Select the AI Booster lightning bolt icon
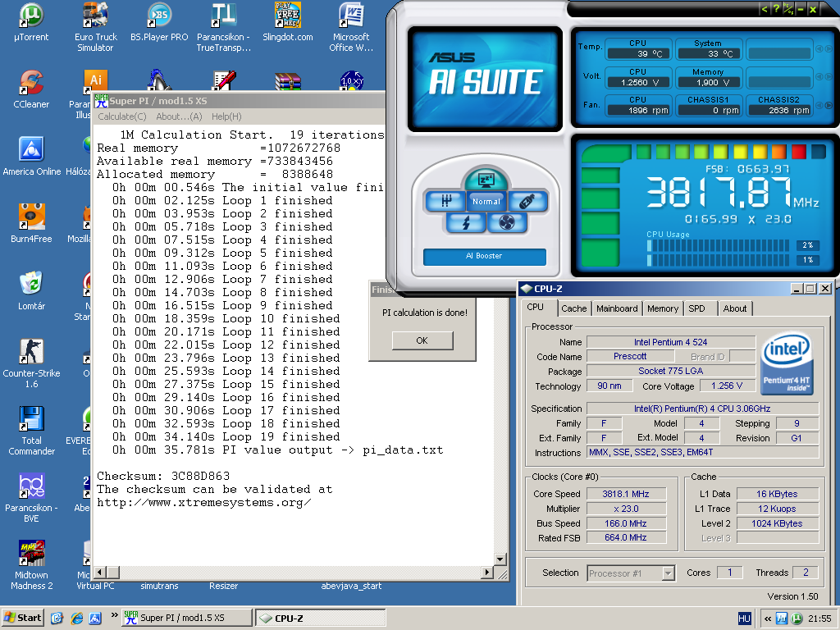840x630 pixels. point(466,221)
